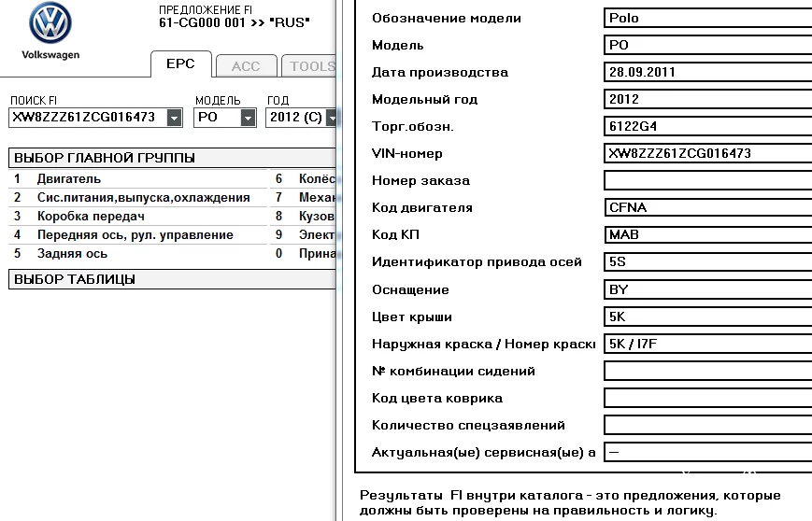Click the ВЫБОР ТАБЛИЦЫ header
The image size is (812, 521).
tap(173, 279)
